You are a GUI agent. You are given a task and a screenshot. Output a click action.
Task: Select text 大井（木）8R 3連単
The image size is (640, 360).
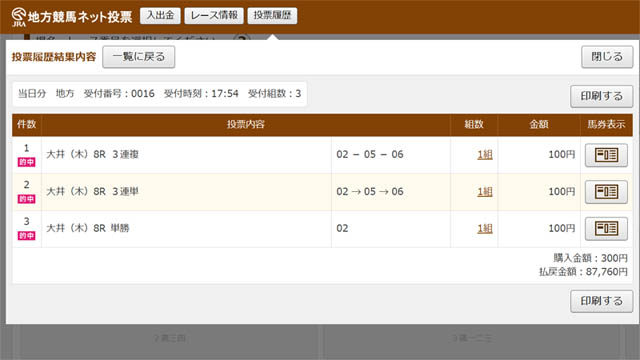click(93, 191)
